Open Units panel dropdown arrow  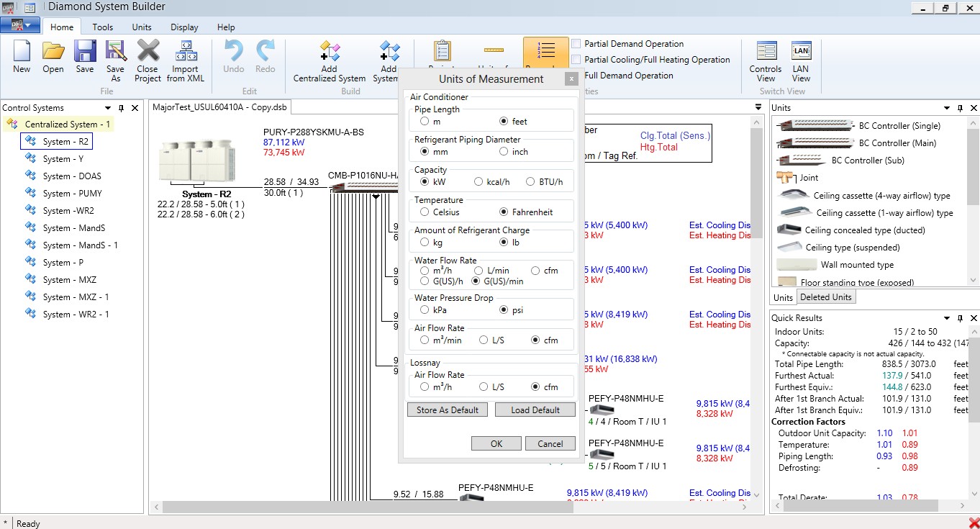(x=946, y=108)
